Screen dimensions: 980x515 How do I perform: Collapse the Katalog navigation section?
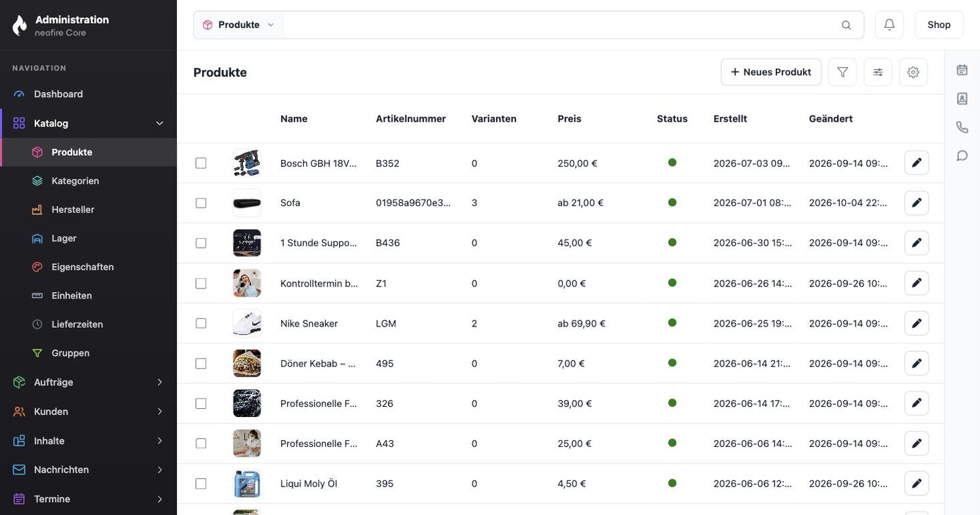click(88, 123)
